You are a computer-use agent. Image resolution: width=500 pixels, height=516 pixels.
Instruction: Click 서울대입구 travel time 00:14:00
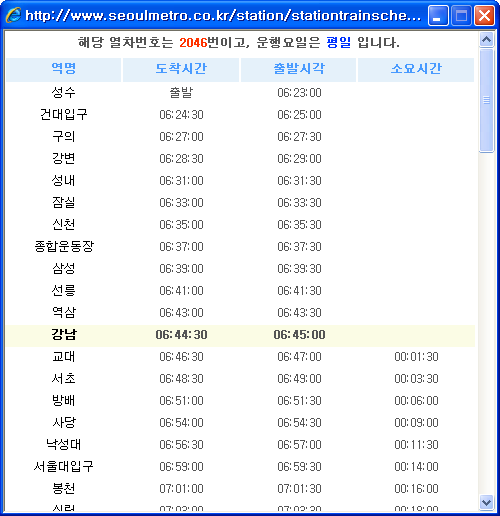pos(416,467)
